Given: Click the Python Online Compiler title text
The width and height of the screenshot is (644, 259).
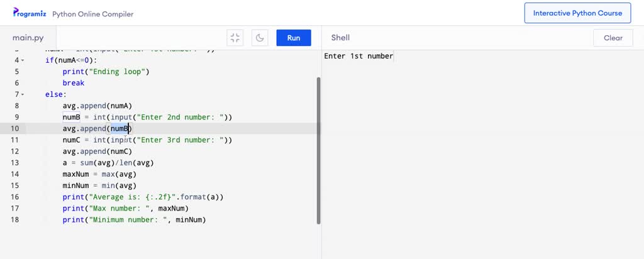Looking at the screenshot, I should coord(93,14).
